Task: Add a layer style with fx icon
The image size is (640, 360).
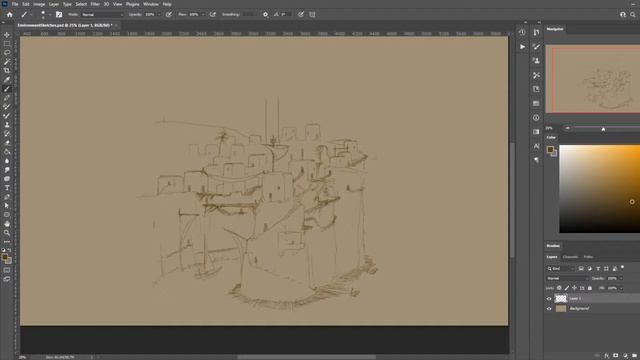Action: click(607, 356)
